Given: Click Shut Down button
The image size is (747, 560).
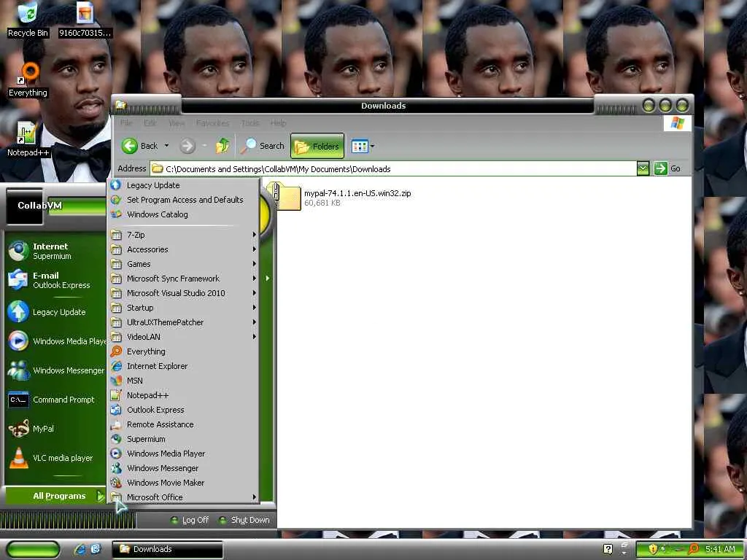Looking at the screenshot, I should (x=244, y=521).
